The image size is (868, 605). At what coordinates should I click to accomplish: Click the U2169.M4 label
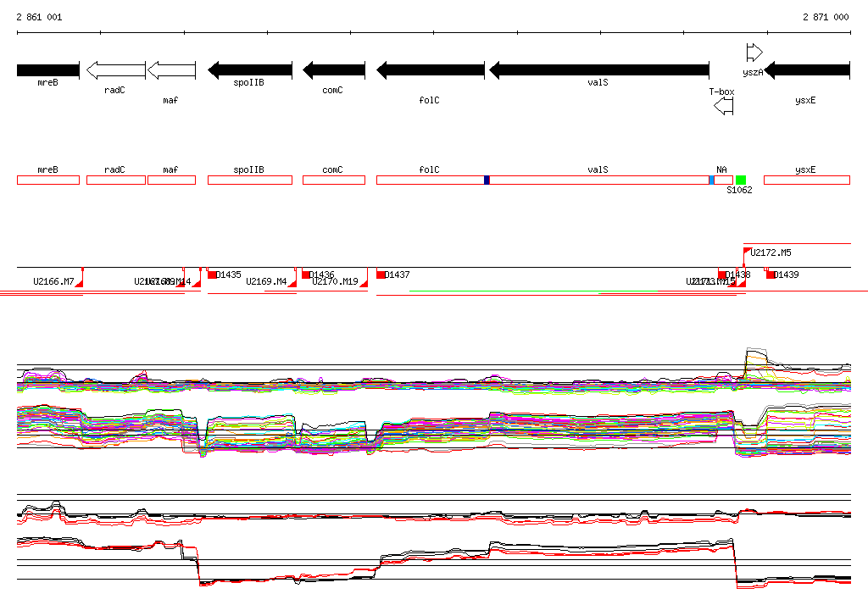(x=266, y=282)
